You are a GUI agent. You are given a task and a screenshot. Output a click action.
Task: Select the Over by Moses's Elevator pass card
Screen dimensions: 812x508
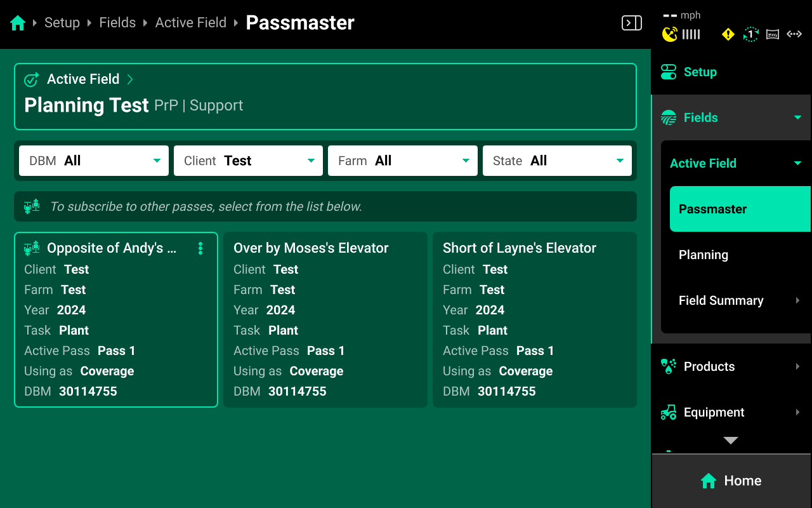[325, 319]
